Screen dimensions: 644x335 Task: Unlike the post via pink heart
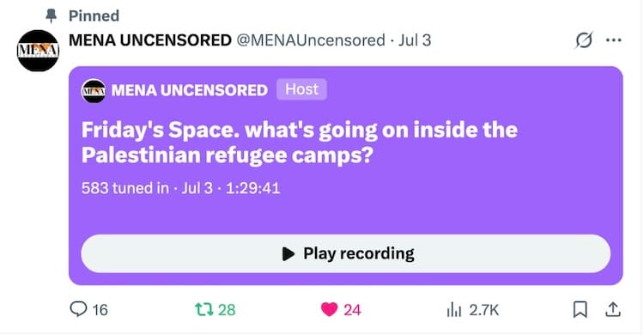(x=329, y=309)
